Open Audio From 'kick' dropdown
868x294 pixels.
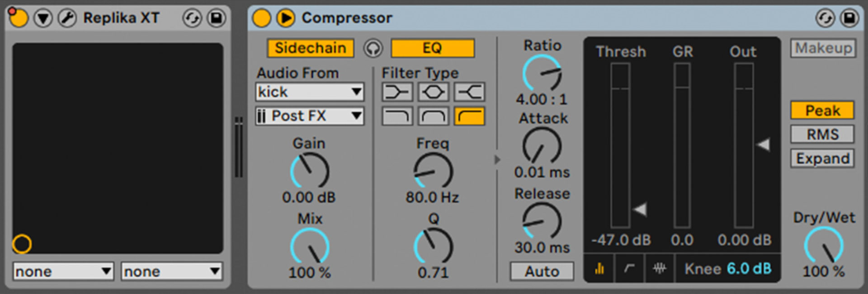coord(310,92)
